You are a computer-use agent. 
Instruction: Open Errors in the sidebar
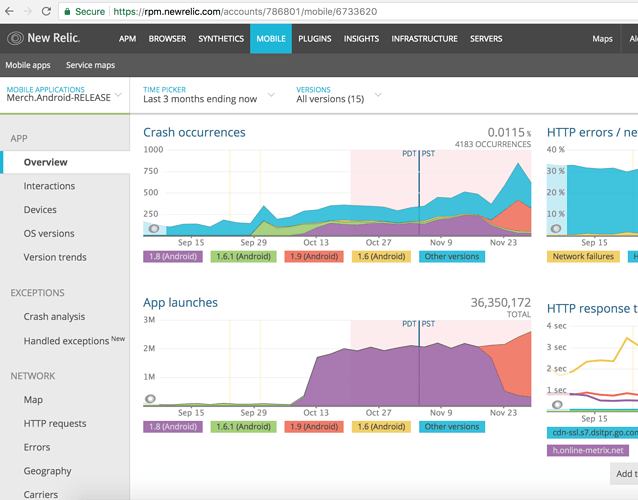[37, 447]
